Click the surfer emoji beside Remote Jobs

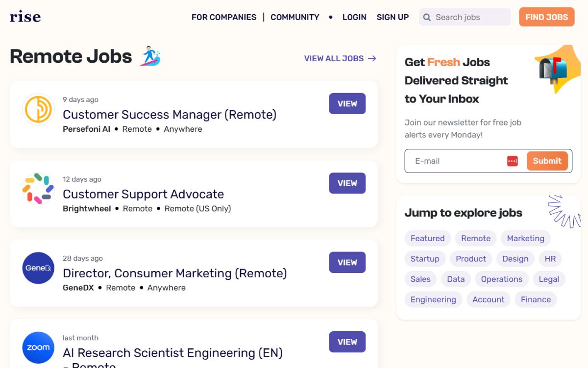tap(150, 56)
